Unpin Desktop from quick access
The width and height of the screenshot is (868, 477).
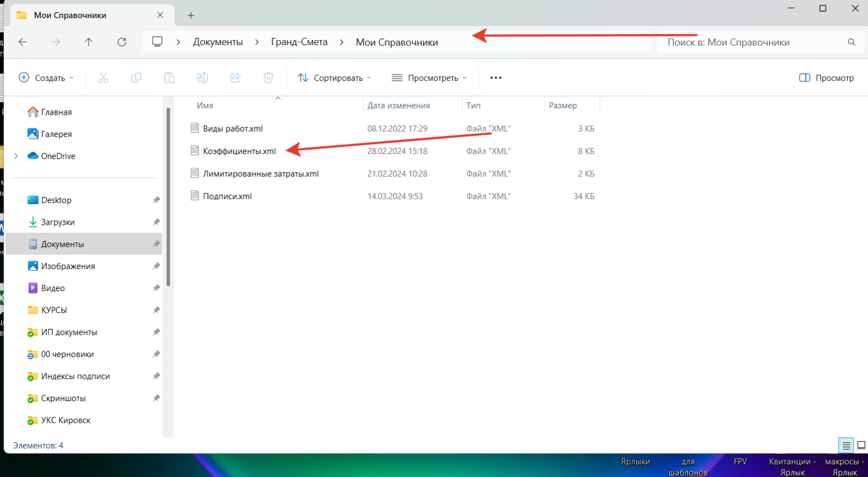(x=156, y=200)
